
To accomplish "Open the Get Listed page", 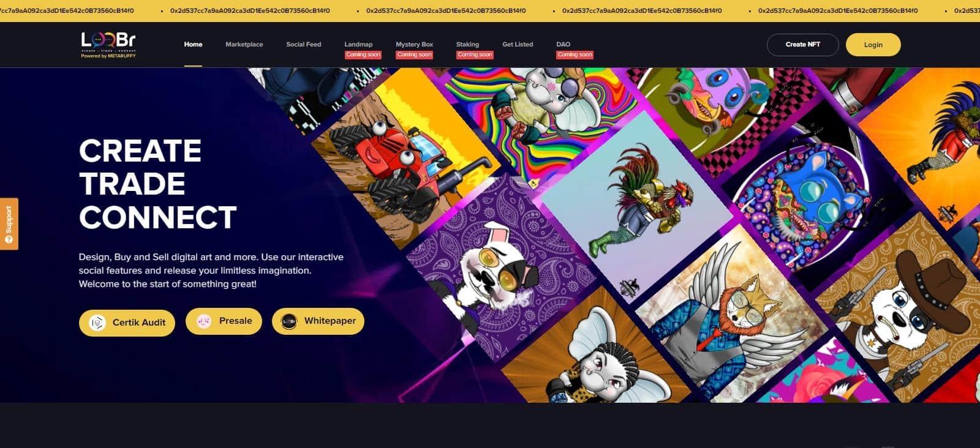I will pyautogui.click(x=518, y=44).
